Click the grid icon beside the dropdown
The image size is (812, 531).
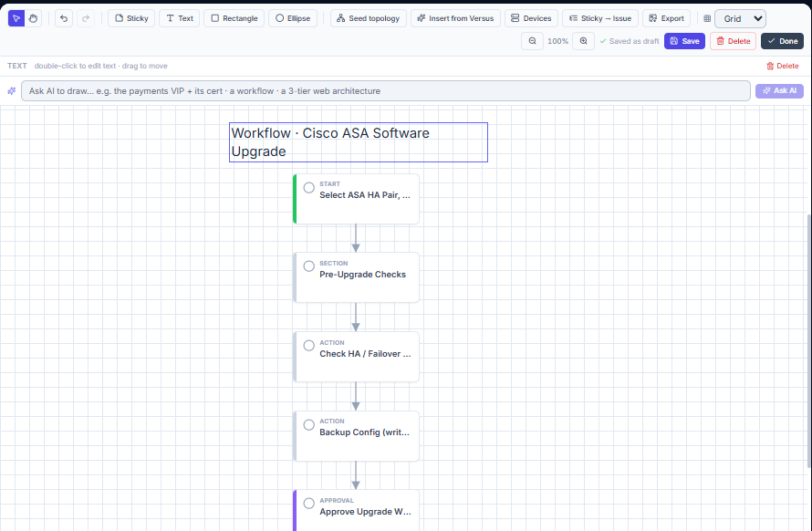707,18
